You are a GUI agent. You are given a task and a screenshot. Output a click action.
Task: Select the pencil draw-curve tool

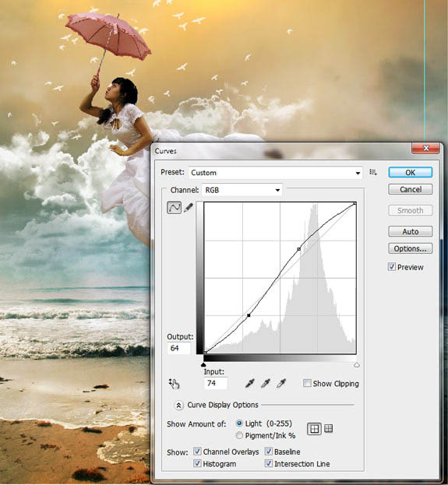pos(189,207)
